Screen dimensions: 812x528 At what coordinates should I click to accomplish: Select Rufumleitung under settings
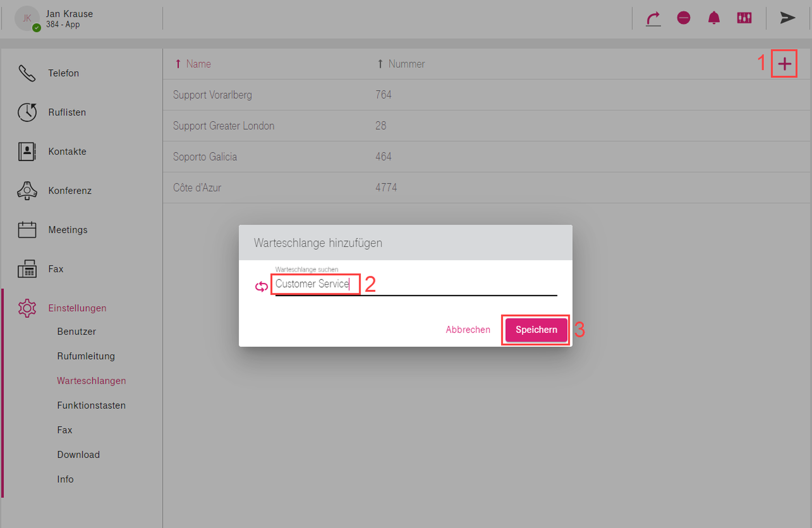point(86,356)
